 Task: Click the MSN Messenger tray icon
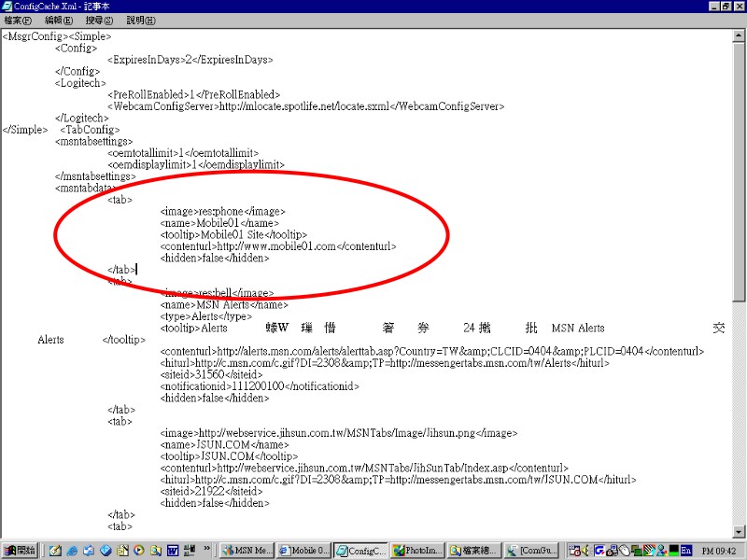661,551
